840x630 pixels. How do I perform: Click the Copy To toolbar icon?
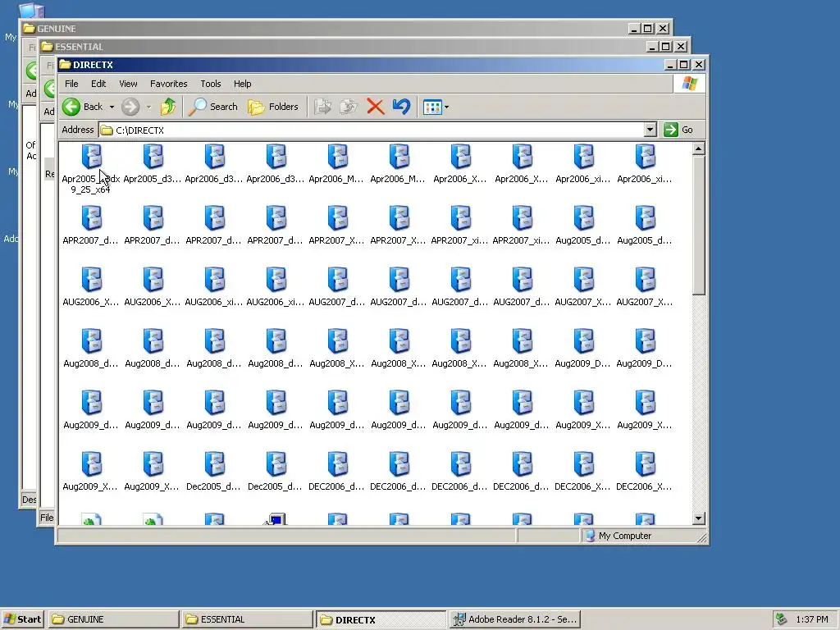348,107
